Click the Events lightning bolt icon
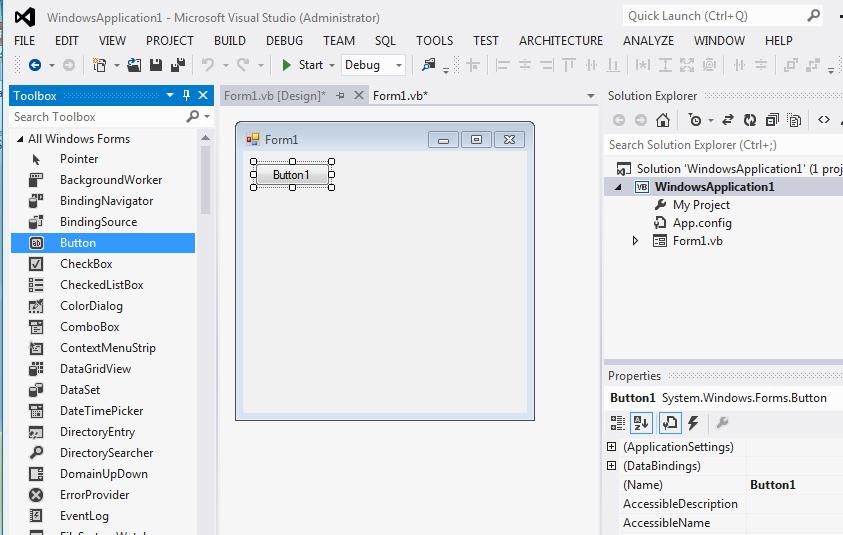 (693, 423)
